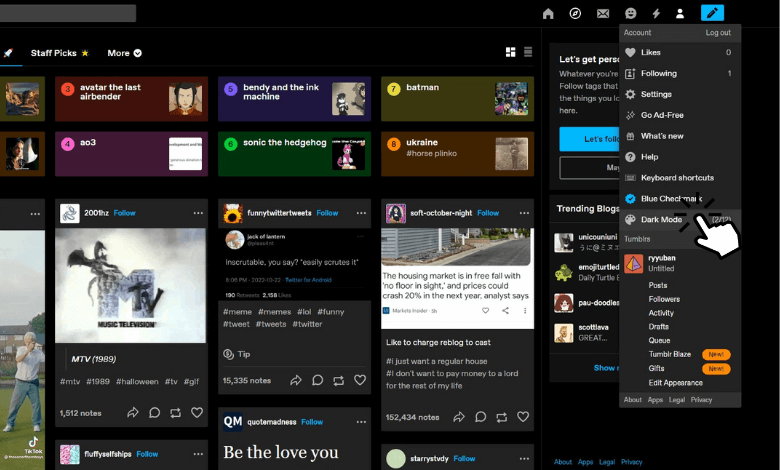Open Posts under ryyuban blog
The height and width of the screenshot is (470, 780).
[658, 285]
